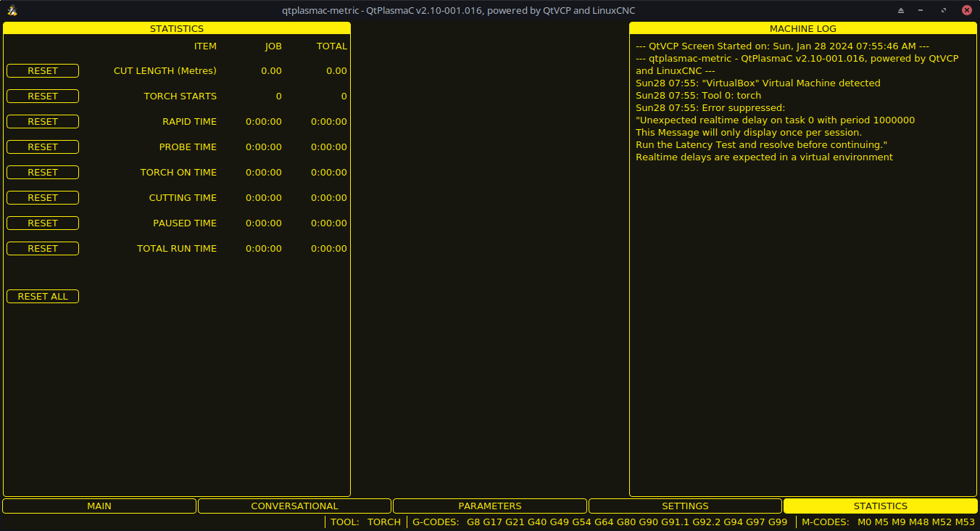Reset the TORCH STARTS counter

tap(42, 96)
